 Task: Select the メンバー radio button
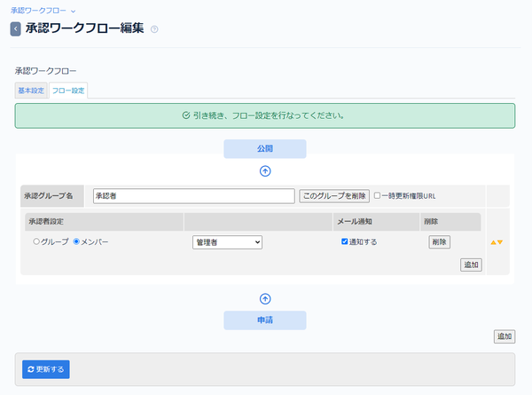(x=76, y=241)
